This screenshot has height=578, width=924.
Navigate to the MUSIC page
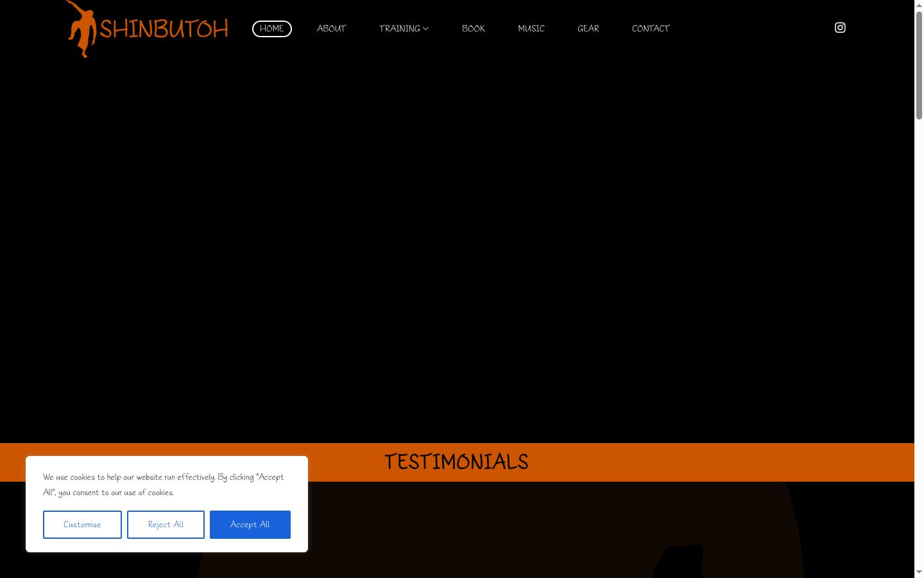[531, 29]
